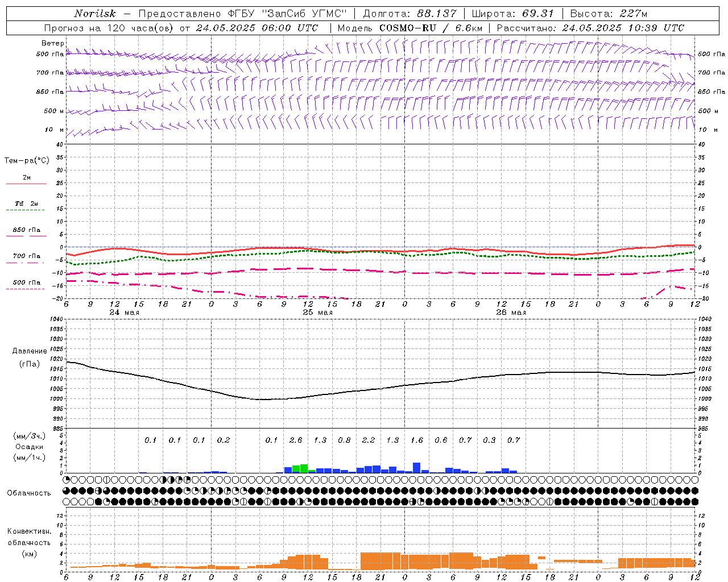Click the "1040" value on the left pressure axis
Viewport: 728px width, 582px height.
pyautogui.click(x=56, y=319)
